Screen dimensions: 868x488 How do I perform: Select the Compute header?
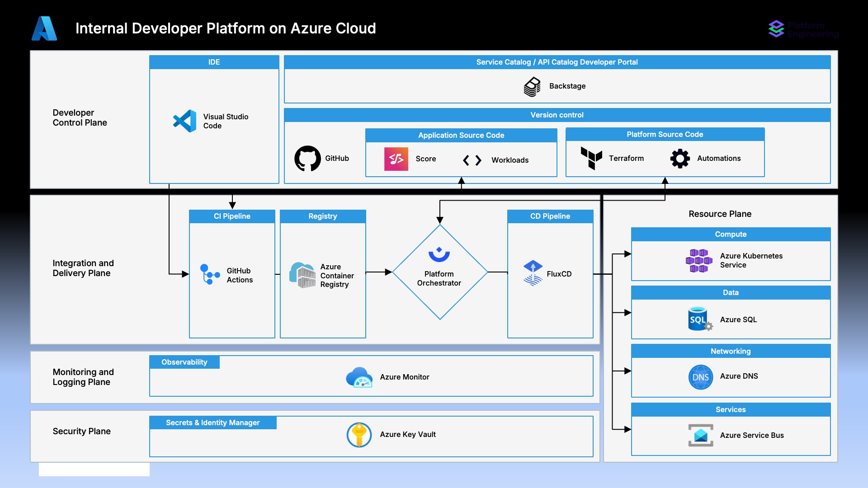(x=731, y=234)
